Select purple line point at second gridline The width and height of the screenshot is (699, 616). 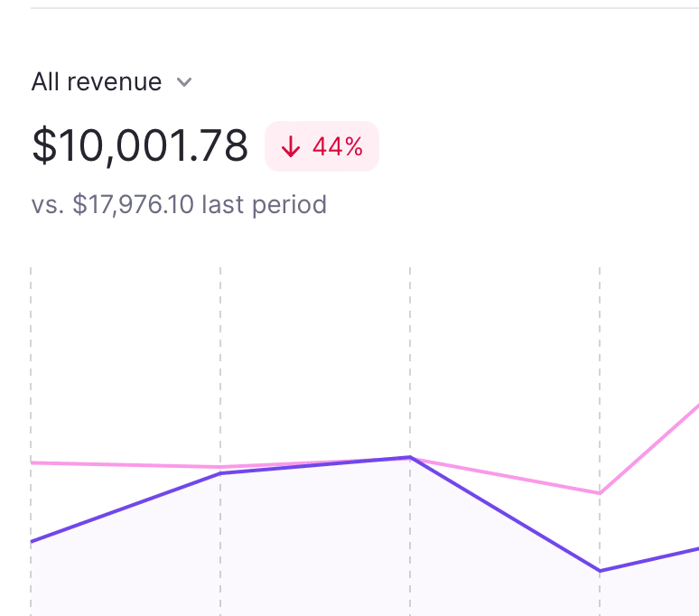220,473
